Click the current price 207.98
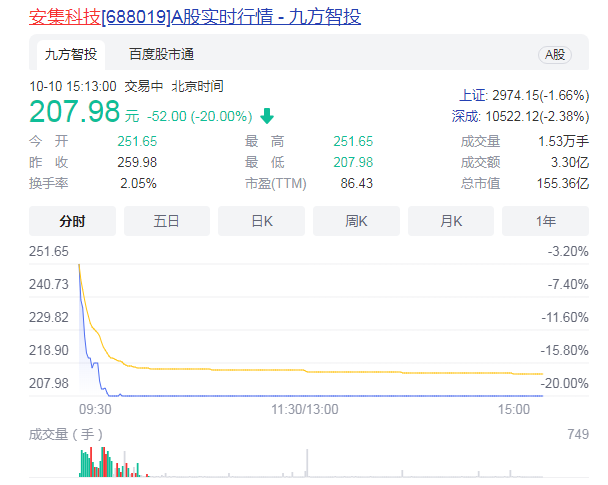 tap(75, 111)
